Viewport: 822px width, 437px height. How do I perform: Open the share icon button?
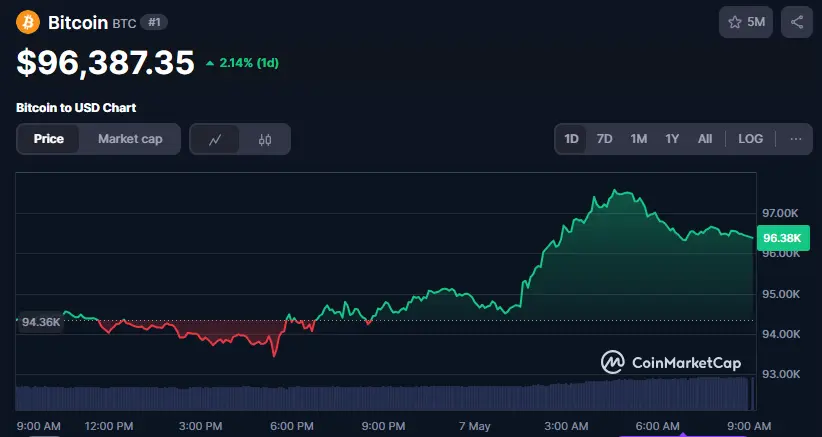(x=797, y=22)
